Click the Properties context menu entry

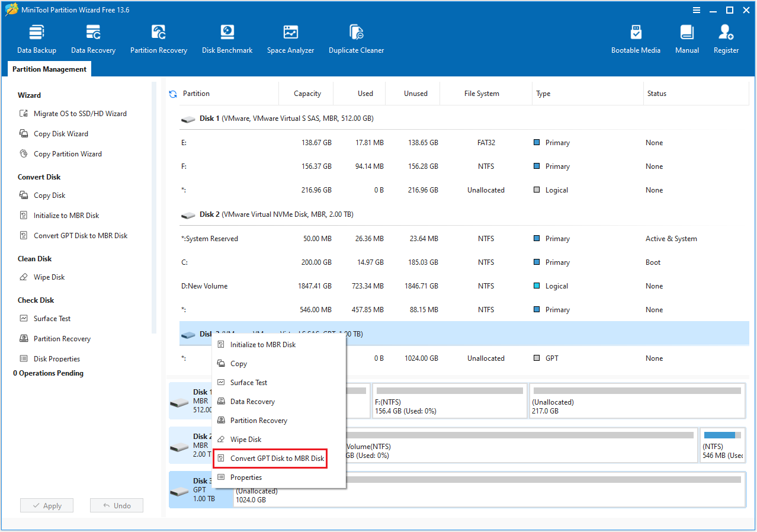245,477
